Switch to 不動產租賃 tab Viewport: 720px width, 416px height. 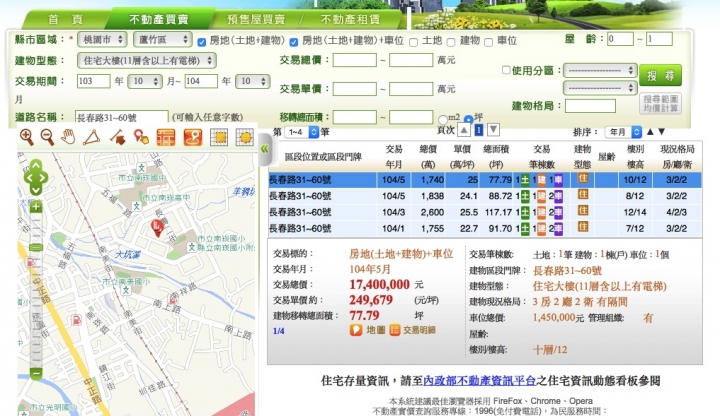(350, 19)
